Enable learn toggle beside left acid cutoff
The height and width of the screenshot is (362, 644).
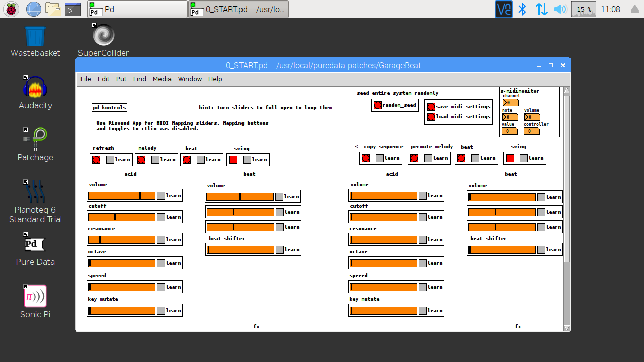[161, 217]
